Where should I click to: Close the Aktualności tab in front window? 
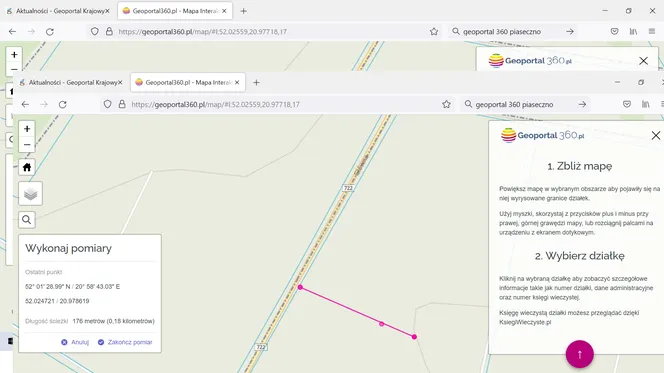pos(120,83)
